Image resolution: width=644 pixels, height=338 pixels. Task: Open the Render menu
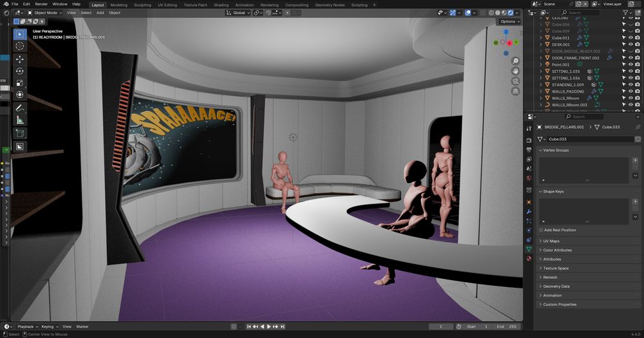pos(41,4)
